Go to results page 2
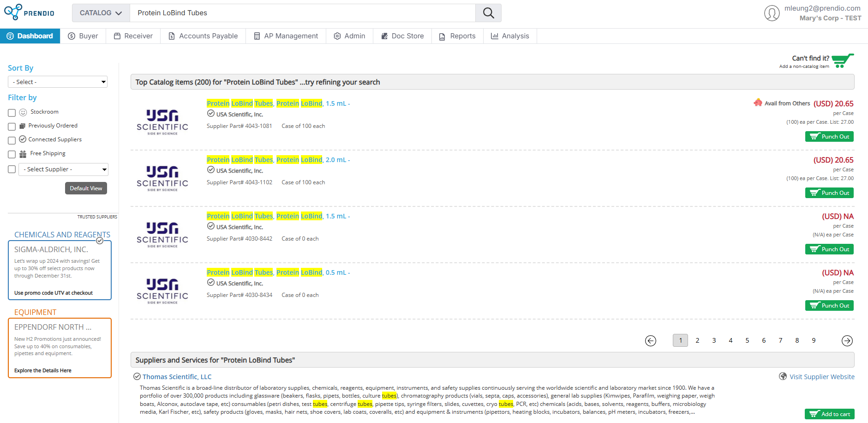The width and height of the screenshot is (868, 423). pos(697,340)
